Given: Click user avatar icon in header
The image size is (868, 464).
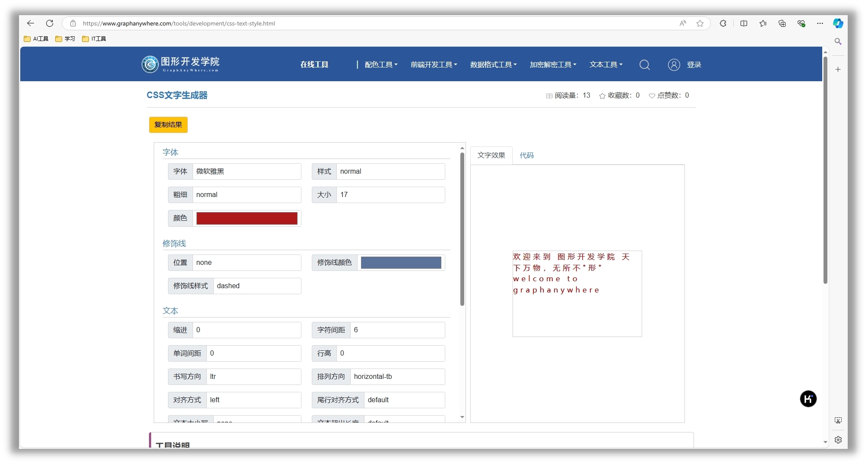Looking at the screenshot, I should point(674,65).
